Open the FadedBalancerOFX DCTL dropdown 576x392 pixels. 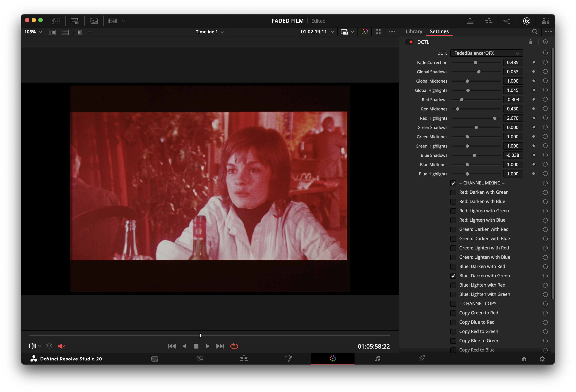pyautogui.click(x=486, y=53)
